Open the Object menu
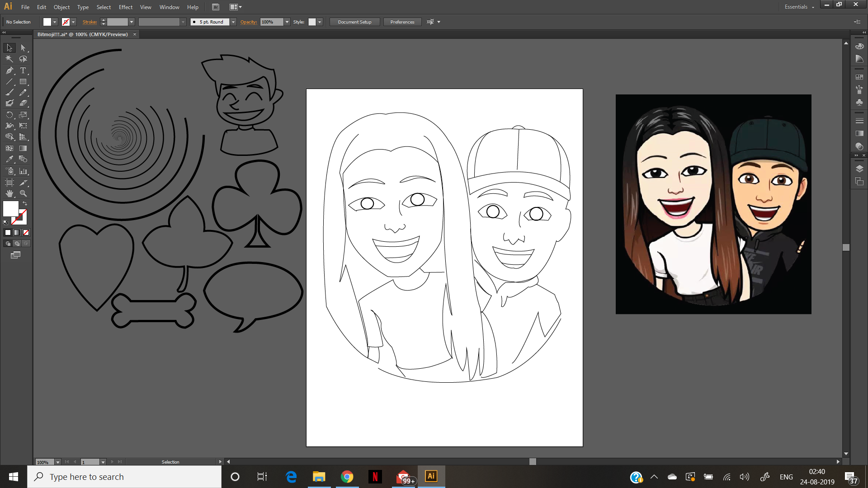The image size is (868, 488). point(61,7)
